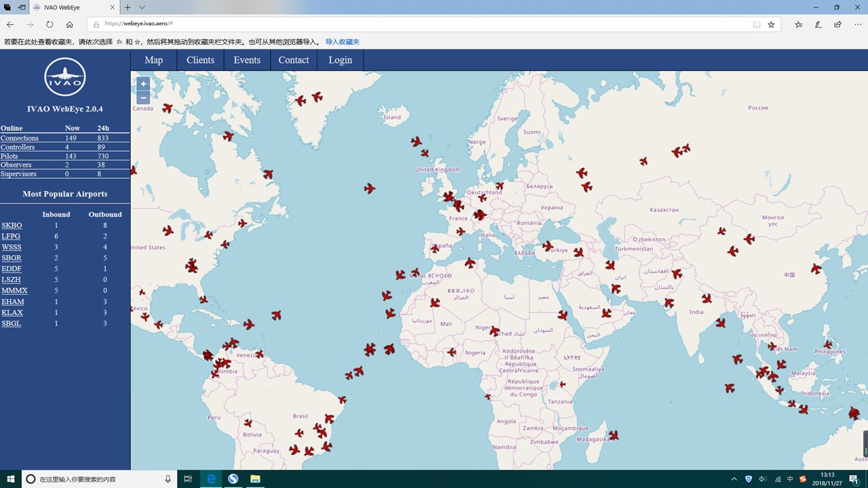Open the Login page
The image size is (868, 488).
tap(340, 60)
